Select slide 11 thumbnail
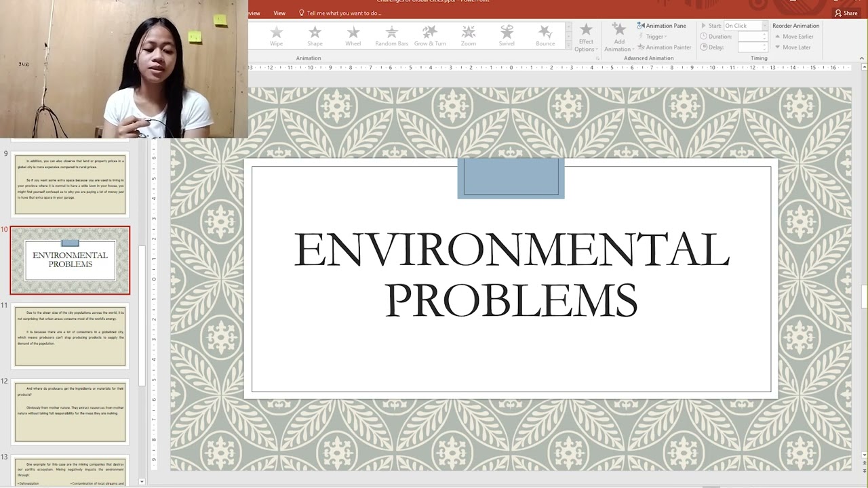Image resolution: width=868 pixels, height=488 pixels. 70,336
